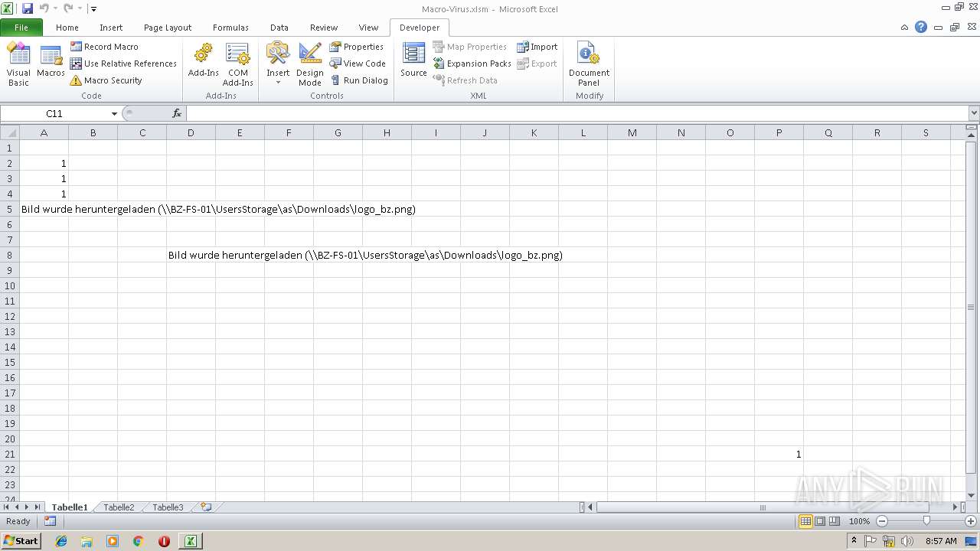Switch to Normal view

click(x=805, y=521)
